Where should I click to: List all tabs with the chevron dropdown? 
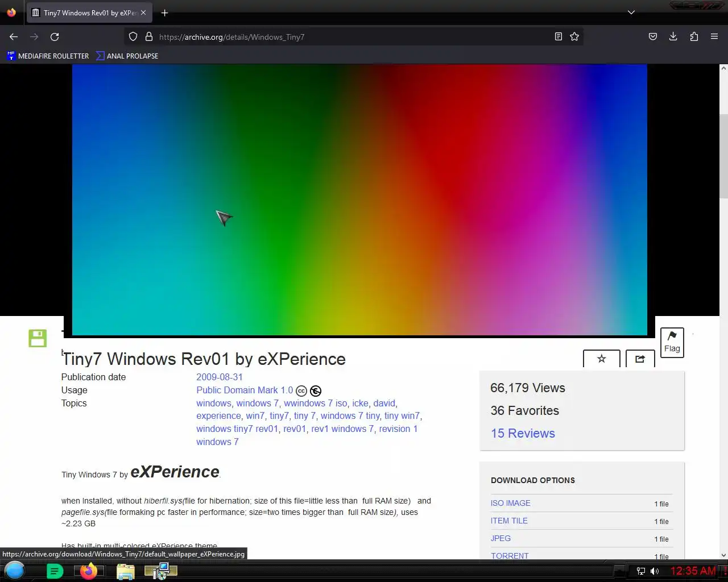pyautogui.click(x=631, y=13)
